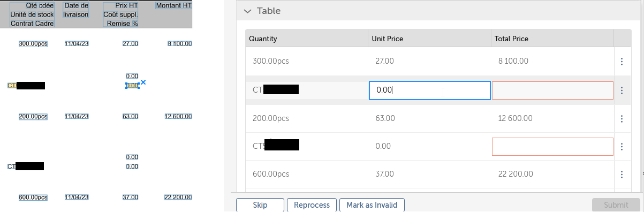
Task: Click the Submit button
Action: pos(616,205)
